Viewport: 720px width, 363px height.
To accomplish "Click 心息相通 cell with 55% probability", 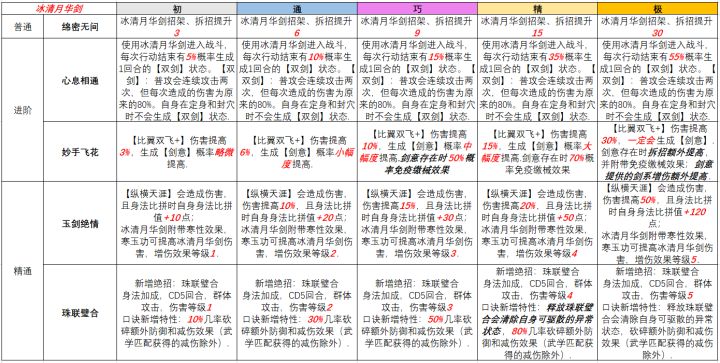I will pyautogui.click(x=658, y=80).
